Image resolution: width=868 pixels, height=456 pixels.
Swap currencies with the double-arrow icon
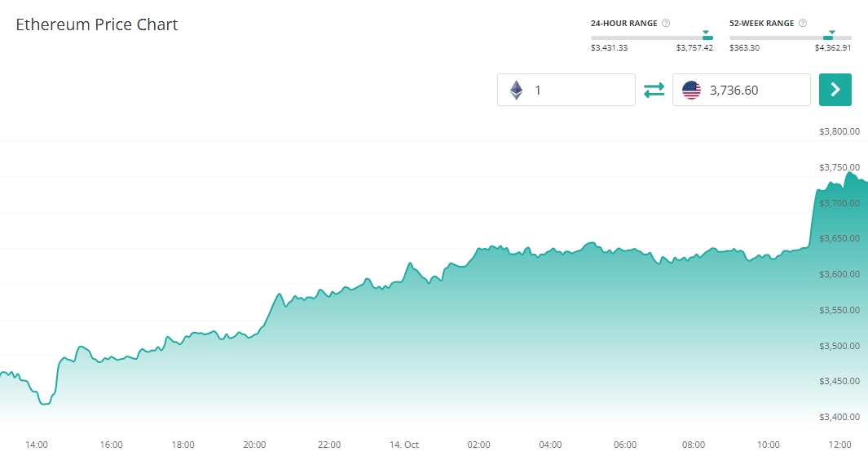pos(654,90)
